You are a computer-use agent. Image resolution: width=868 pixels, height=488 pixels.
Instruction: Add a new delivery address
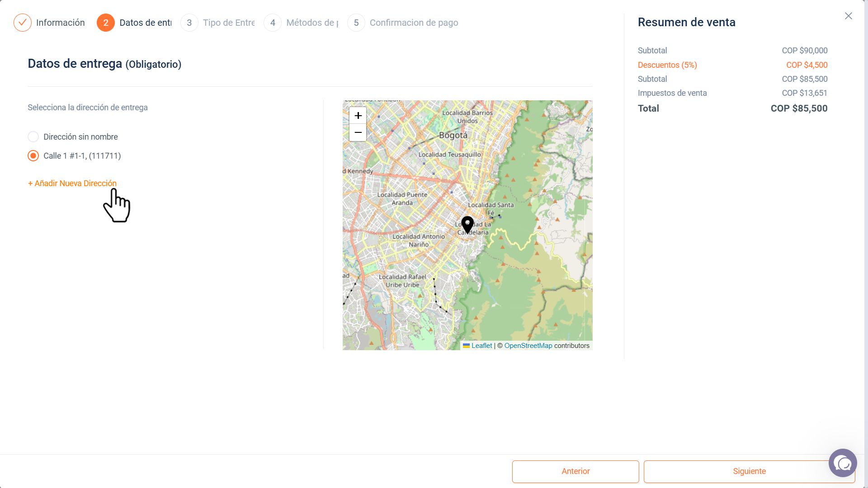[72, 183]
